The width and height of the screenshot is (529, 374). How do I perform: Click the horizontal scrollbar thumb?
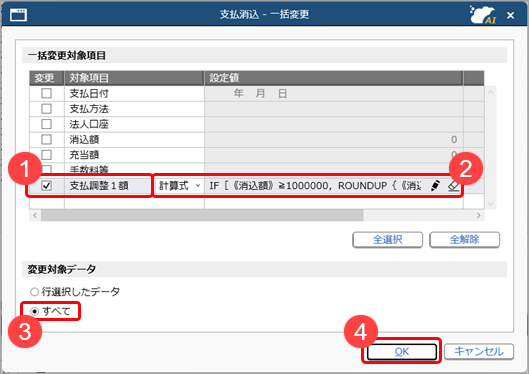(x=202, y=215)
